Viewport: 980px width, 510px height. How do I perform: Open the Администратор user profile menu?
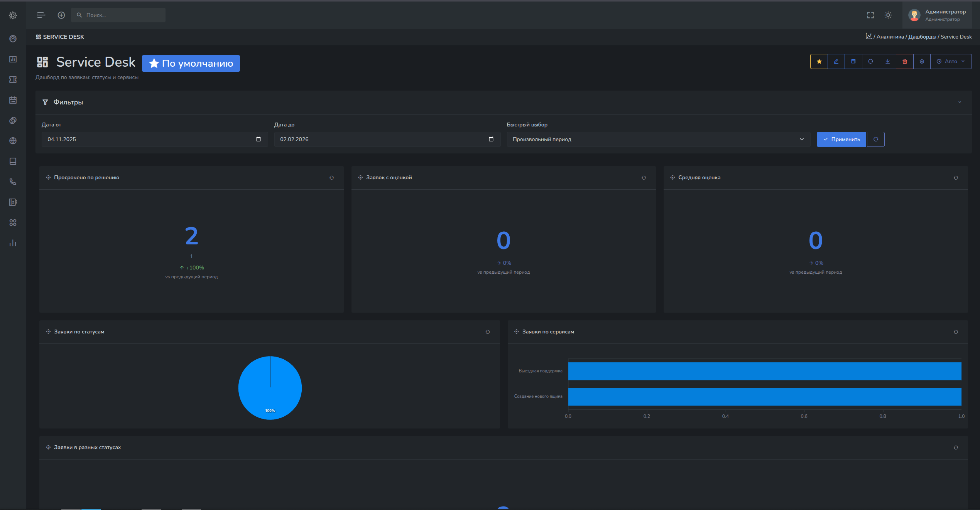tap(938, 15)
